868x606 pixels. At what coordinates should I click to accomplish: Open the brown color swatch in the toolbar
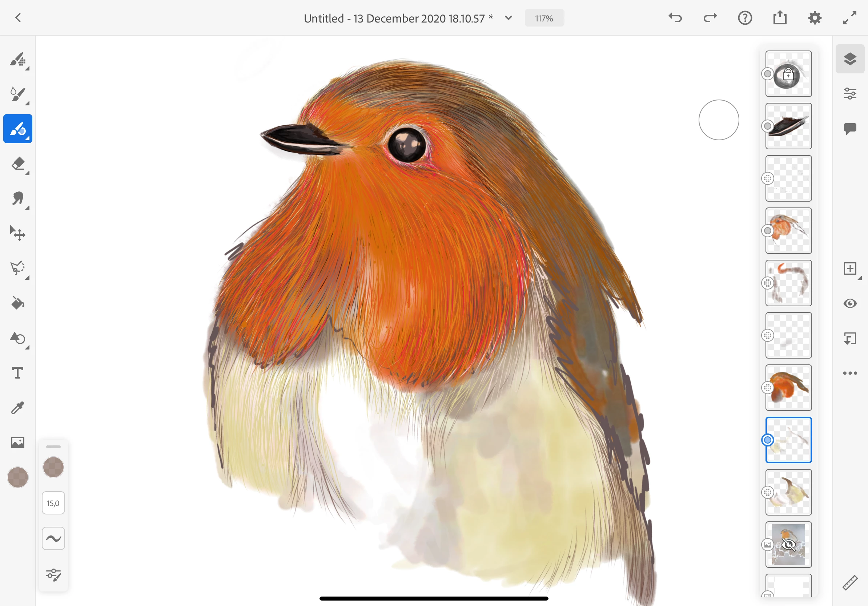coord(17,477)
